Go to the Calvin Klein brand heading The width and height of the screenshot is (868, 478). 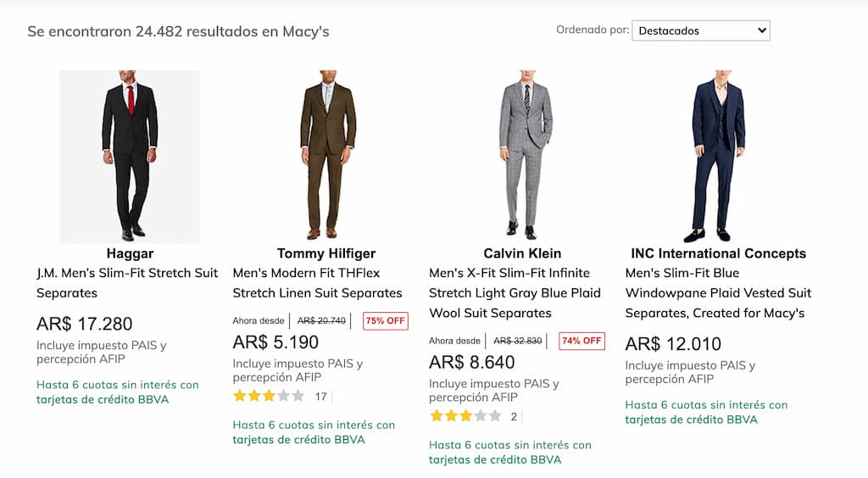pos(522,253)
